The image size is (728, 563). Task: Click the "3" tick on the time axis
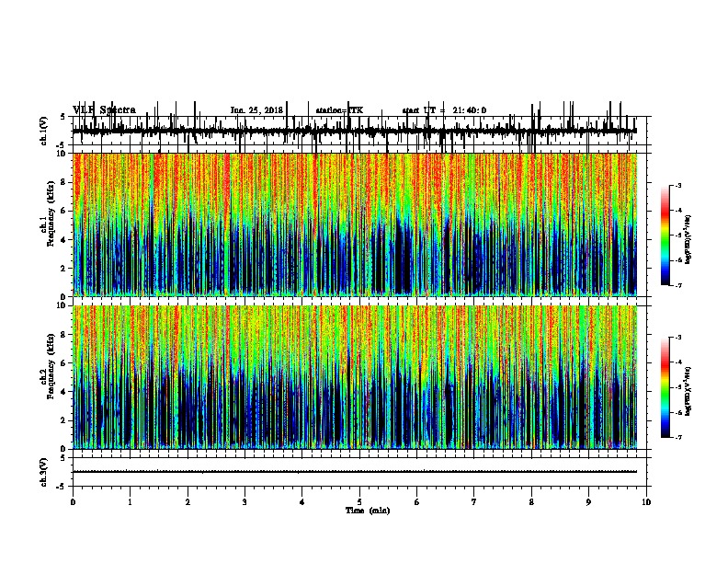(245, 502)
